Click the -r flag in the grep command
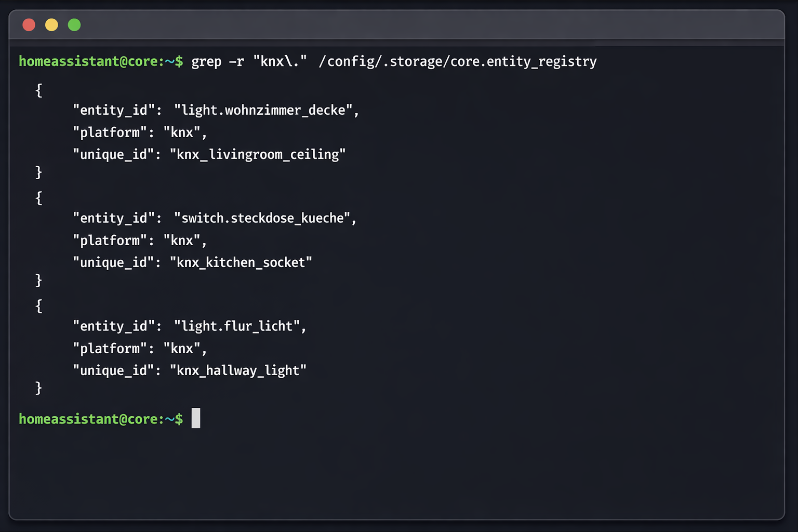Image resolution: width=798 pixels, height=532 pixels. 236,61
